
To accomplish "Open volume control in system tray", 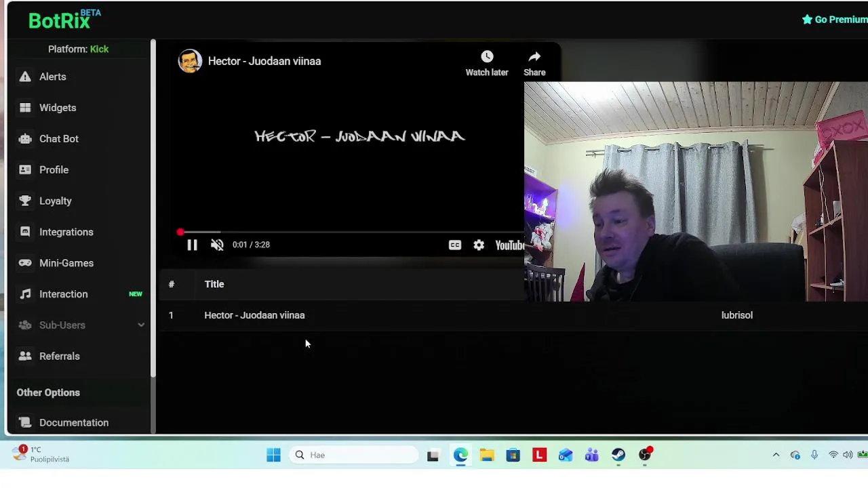I will (848, 455).
